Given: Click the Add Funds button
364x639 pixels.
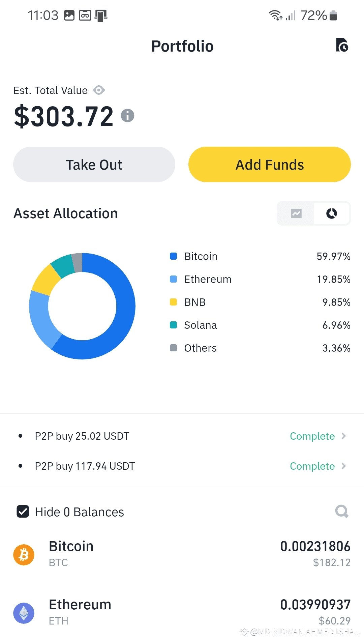Looking at the screenshot, I should [x=270, y=165].
